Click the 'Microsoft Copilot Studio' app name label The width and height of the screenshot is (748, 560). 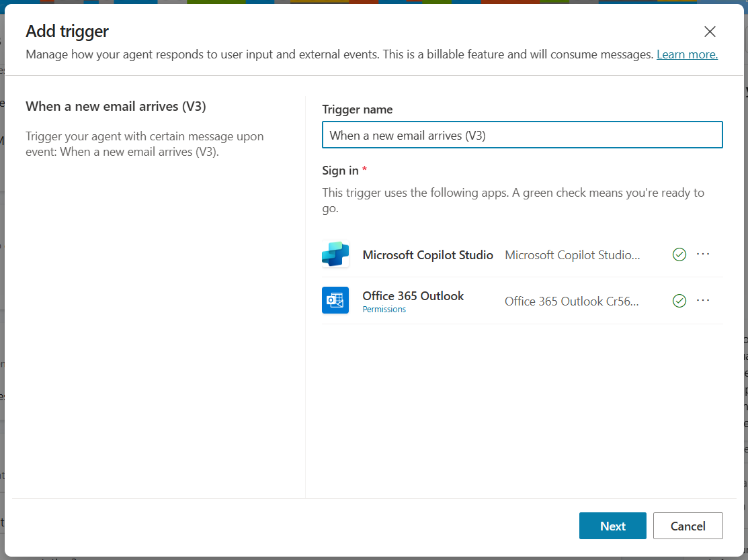coord(427,255)
